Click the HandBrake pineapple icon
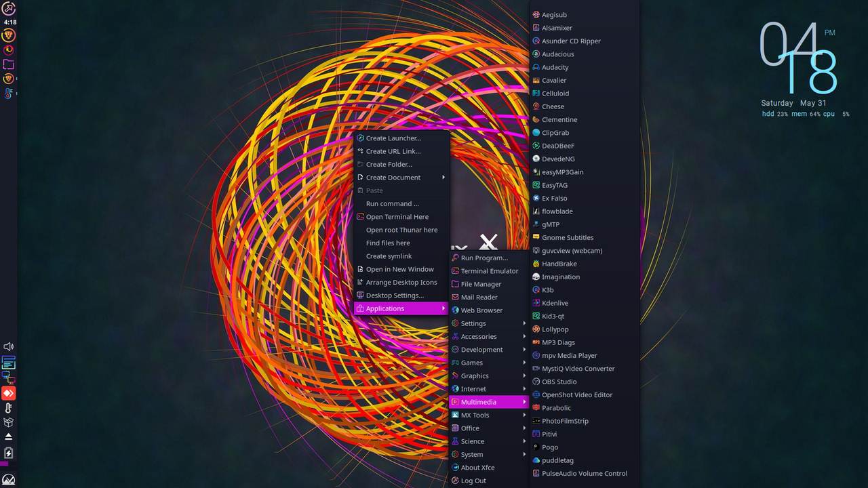The image size is (868, 488). [536, 264]
